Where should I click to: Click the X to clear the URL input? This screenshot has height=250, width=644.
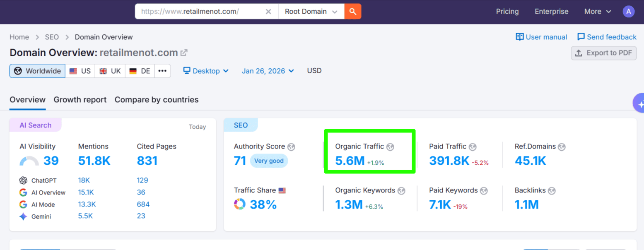click(x=268, y=11)
